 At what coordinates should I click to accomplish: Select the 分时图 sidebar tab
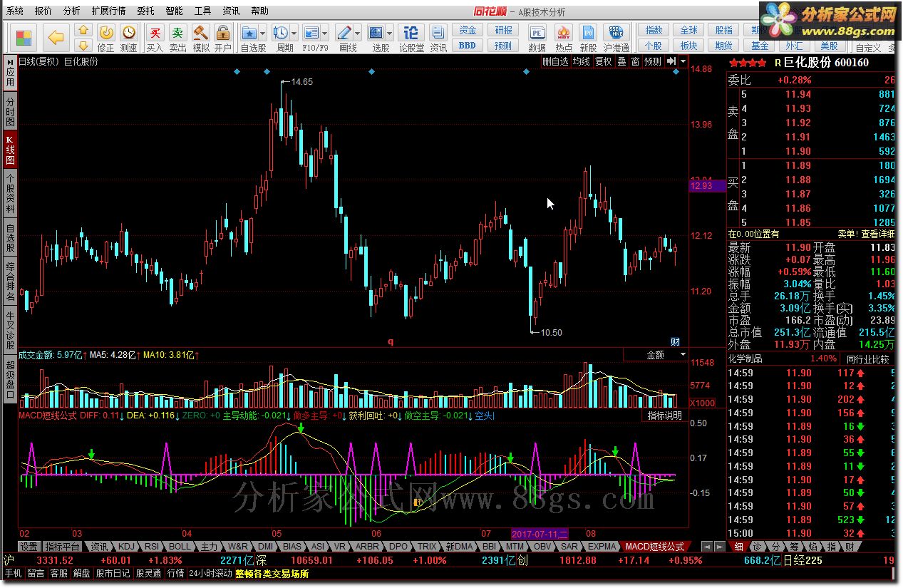(x=10, y=112)
